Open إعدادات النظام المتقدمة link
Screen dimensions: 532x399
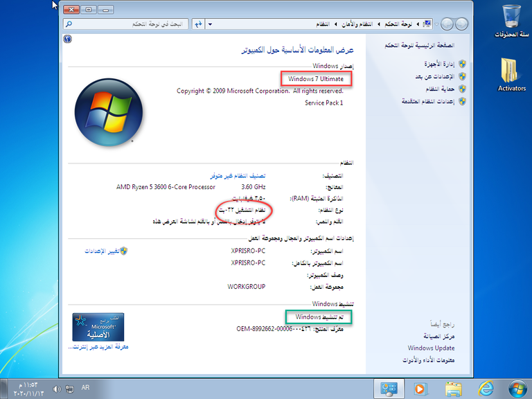coord(428,101)
